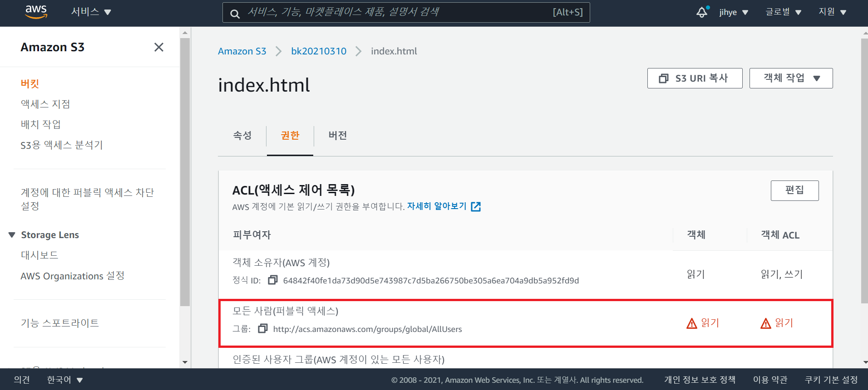Click the 인증된 사용자 그룹 row label

pyautogui.click(x=339, y=360)
